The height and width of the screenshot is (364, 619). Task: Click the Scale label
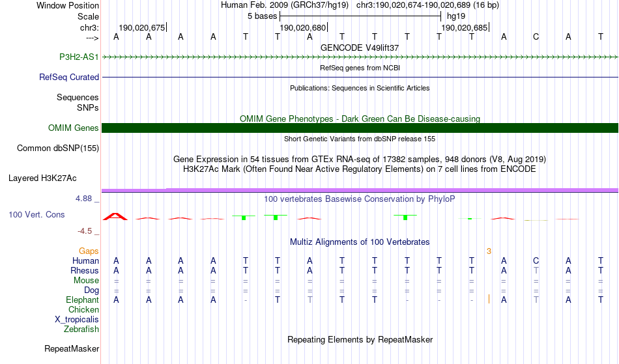tap(88, 16)
